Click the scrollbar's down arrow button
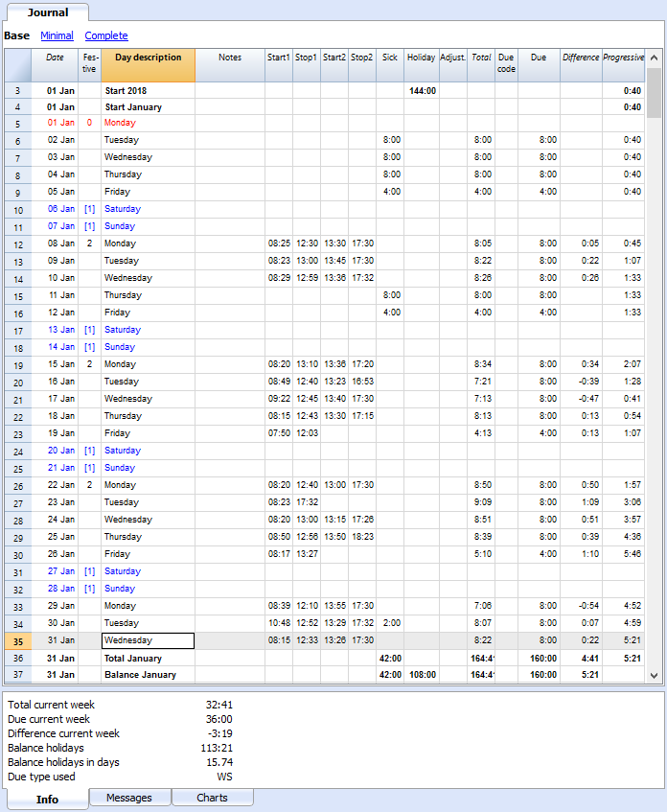 pos(654,675)
